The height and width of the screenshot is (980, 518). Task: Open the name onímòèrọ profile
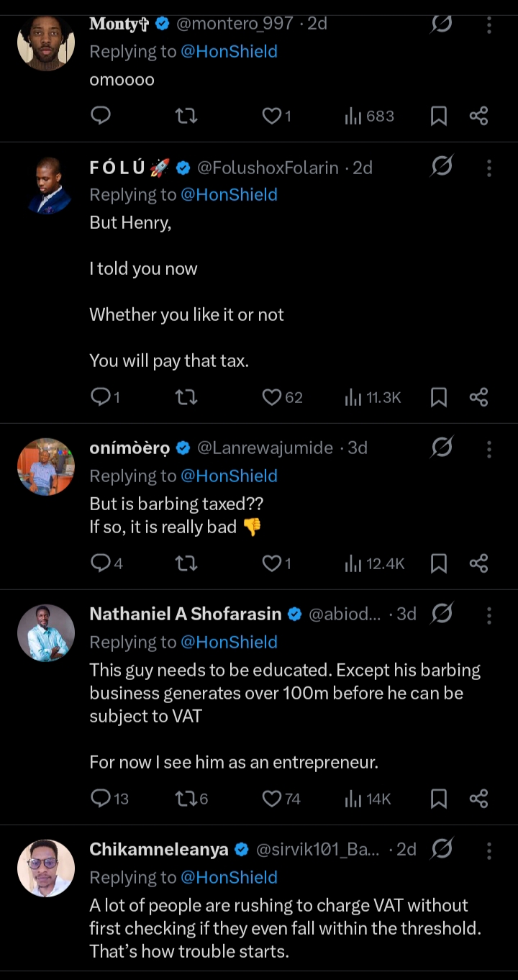pos(129,448)
